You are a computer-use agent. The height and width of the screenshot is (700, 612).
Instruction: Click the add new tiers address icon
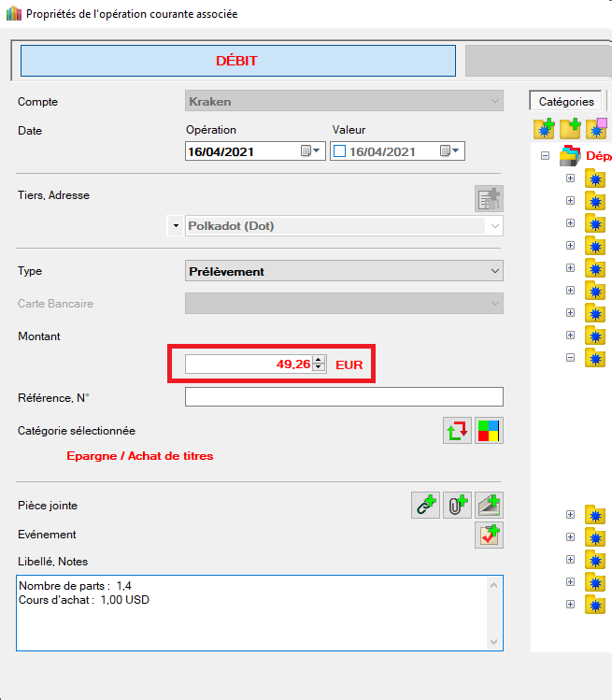489,199
